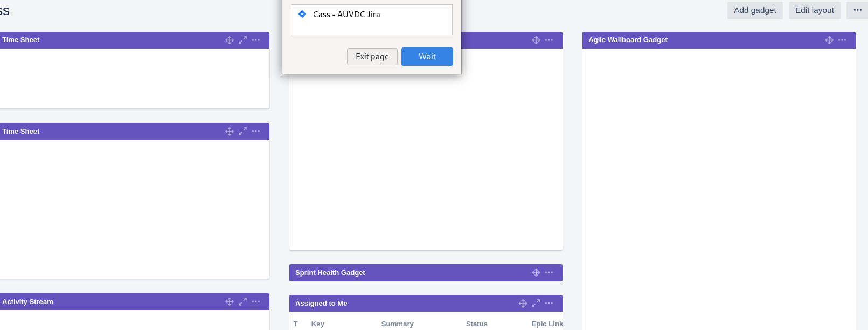Click Activity Stream gadget title
The height and width of the screenshot is (330, 868).
27,302
